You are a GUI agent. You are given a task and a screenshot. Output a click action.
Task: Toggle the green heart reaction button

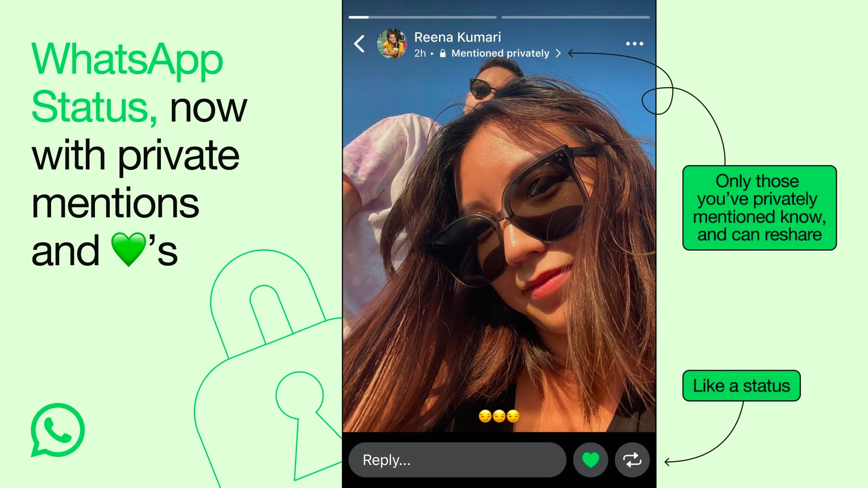591,460
